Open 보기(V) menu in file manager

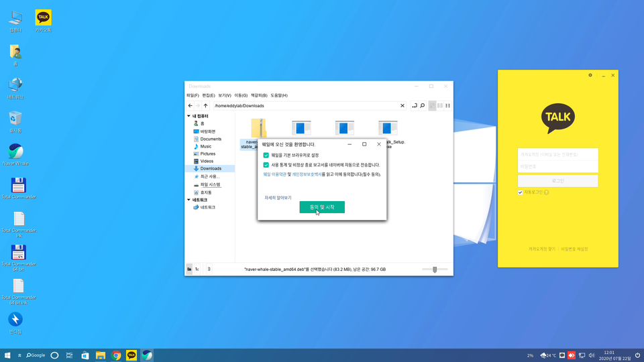point(224,95)
